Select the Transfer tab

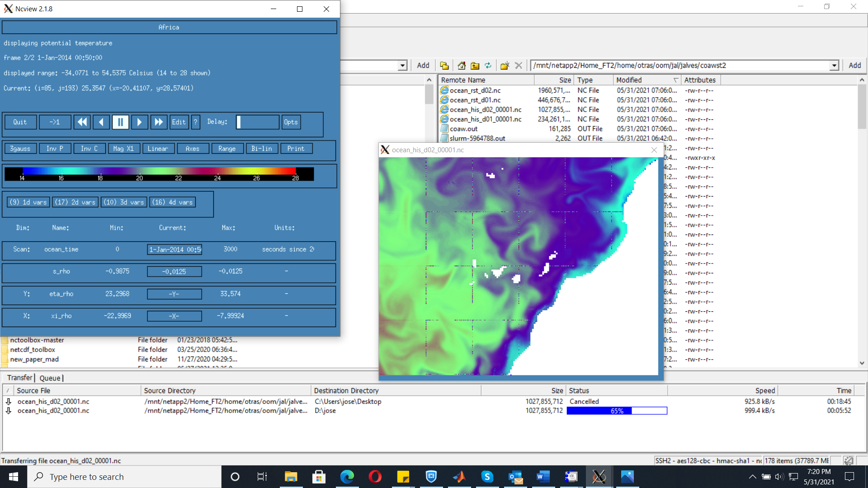19,378
